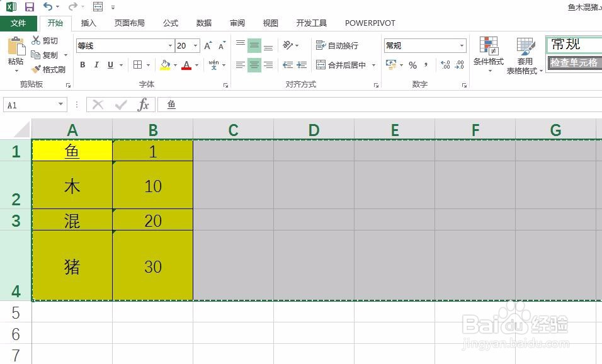Click the Redo arrow icon
Viewport: 602px width, 364px height.
point(72,6)
